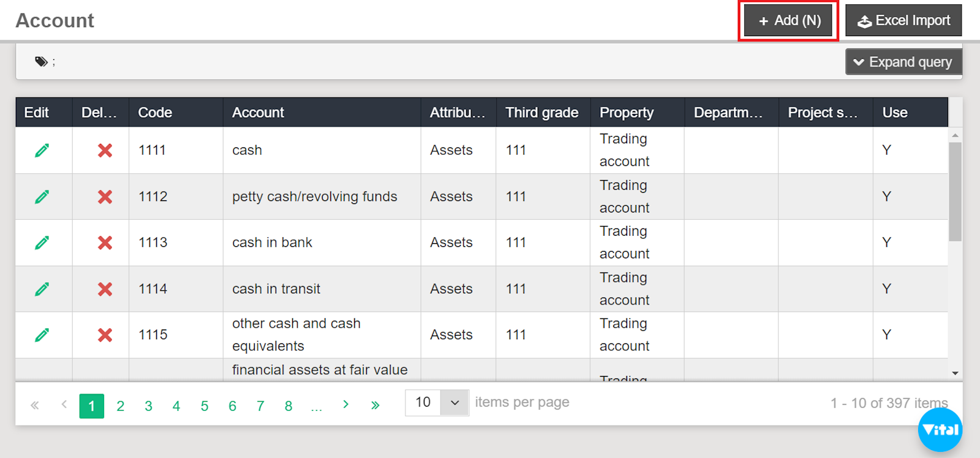980x458 pixels.
Task: Show more pages via the ellipsis
Action: click(316, 406)
